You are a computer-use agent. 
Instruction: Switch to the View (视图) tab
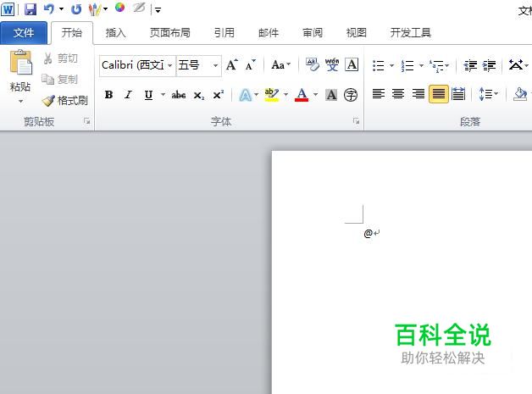pos(357,33)
